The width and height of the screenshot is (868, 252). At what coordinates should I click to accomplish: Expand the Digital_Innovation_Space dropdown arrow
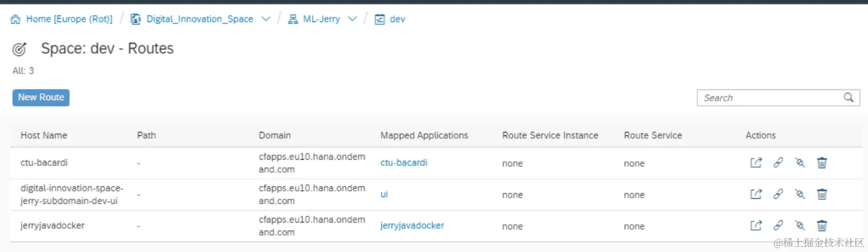point(266,19)
